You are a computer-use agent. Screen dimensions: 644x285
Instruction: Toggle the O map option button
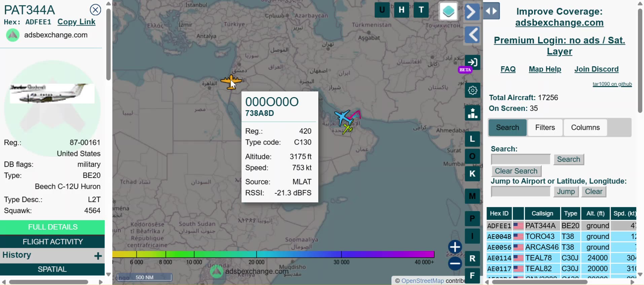(472, 156)
